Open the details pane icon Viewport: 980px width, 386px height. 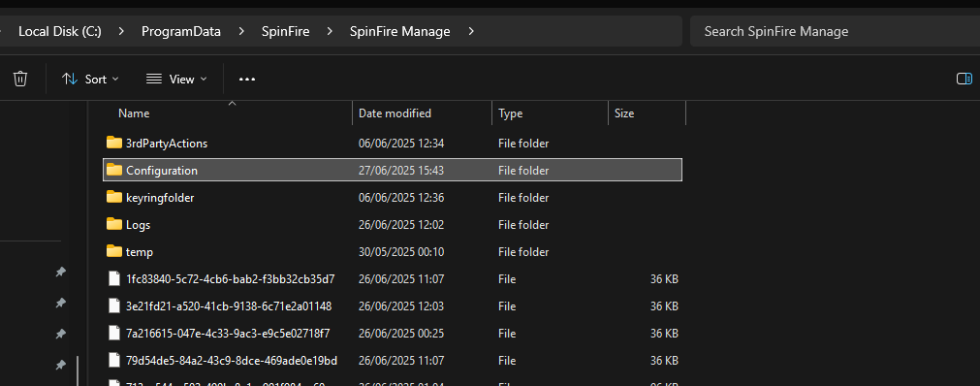click(964, 79)
